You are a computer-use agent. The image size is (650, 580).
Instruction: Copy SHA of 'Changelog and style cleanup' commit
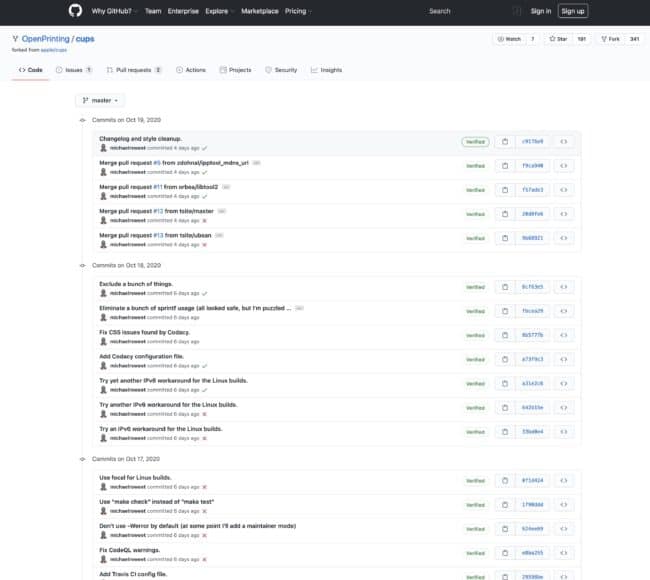(x=505, y=142)
